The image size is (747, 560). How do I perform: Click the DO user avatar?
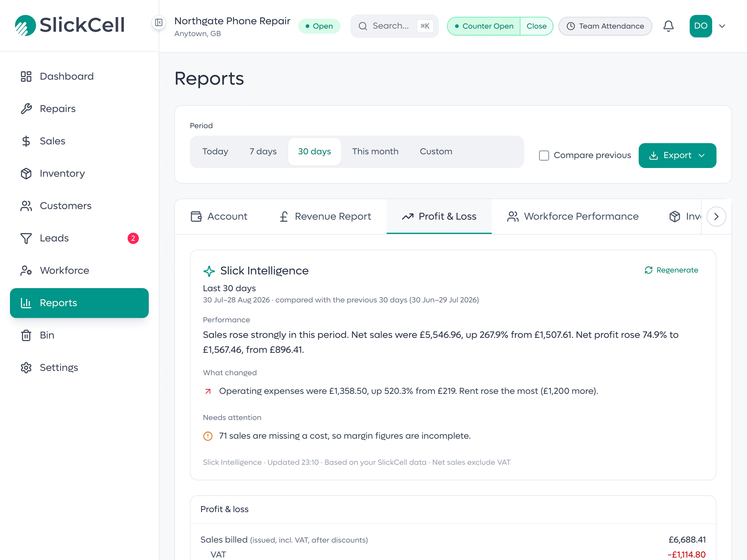[701, 26]
